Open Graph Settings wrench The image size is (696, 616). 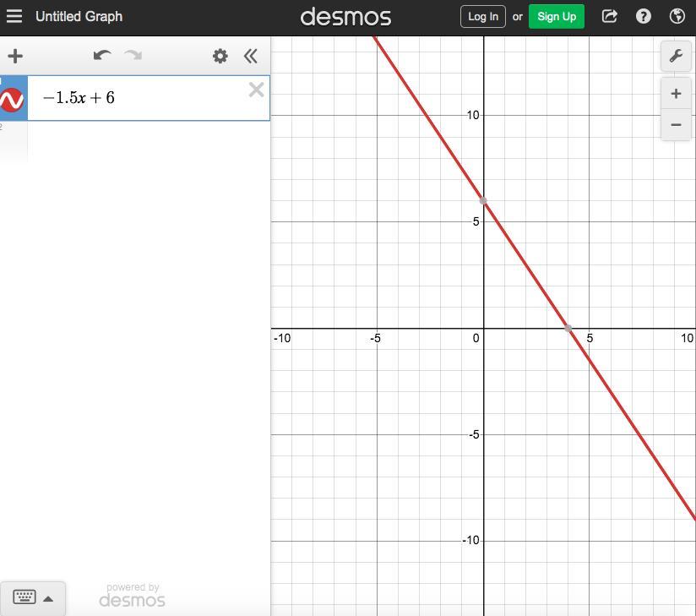[x=676, y=57]
